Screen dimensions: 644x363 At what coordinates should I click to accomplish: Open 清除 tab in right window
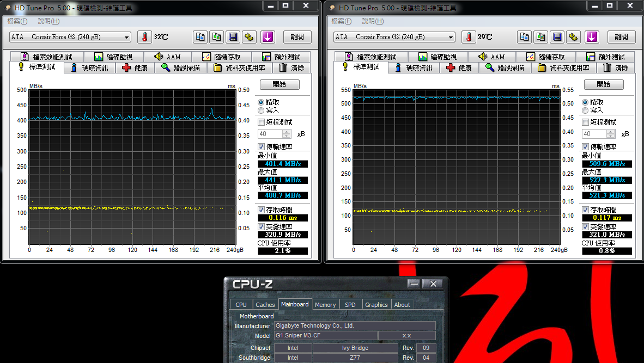point(615,67)
